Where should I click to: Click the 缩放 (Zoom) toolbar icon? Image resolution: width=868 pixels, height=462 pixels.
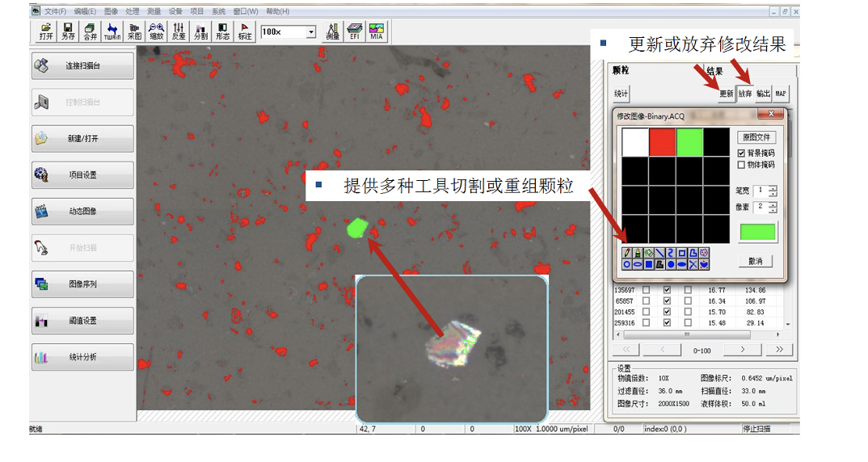click(157, 31)
